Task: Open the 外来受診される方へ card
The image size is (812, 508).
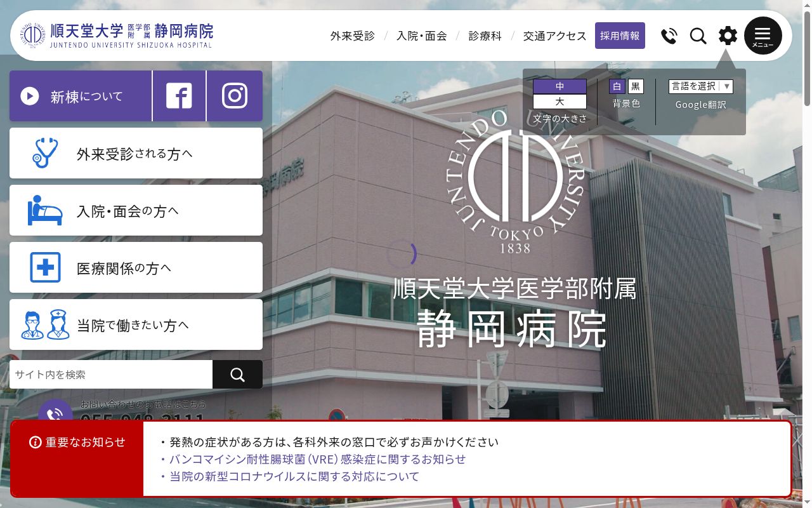Action: point(136,153)
